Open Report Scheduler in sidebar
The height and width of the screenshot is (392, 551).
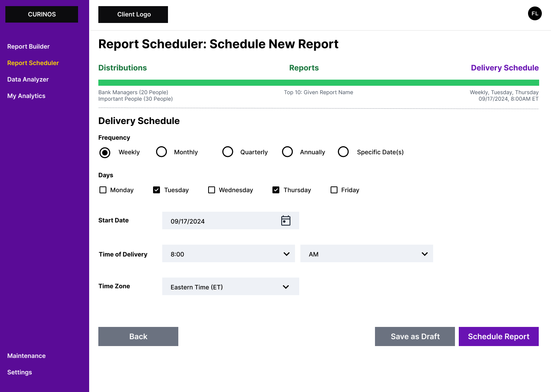tap(33, 63)
